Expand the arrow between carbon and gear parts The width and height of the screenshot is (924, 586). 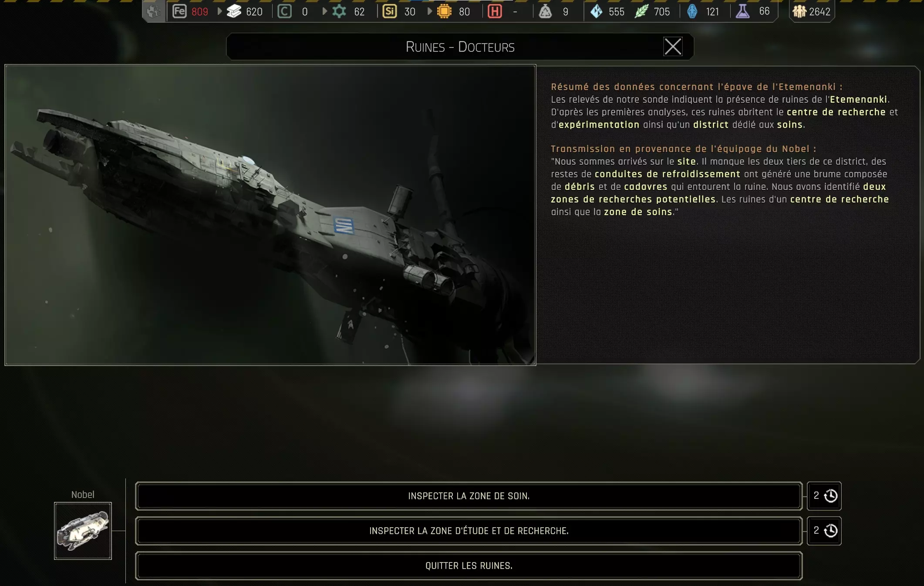pos(324,11)
